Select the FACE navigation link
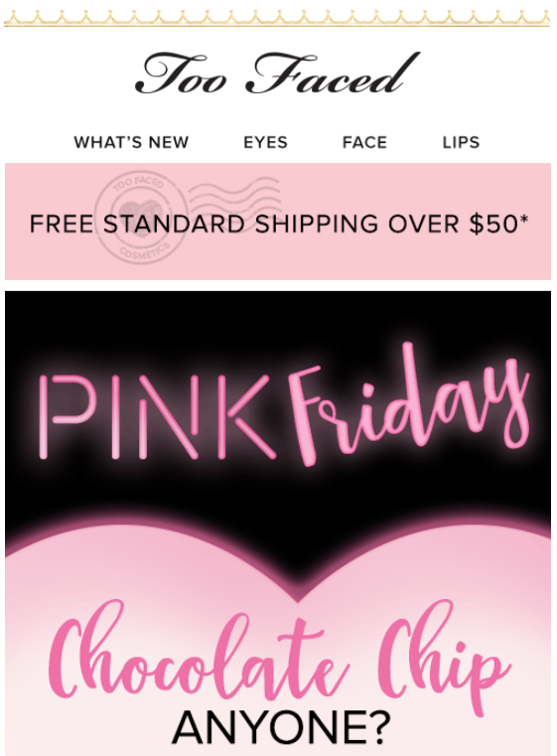This screenshot has height=756, width=557. 364,142
